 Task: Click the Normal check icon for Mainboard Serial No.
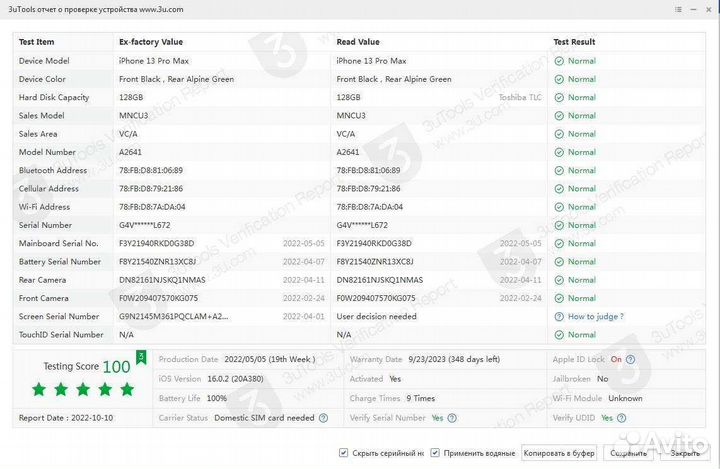[559, 243]
